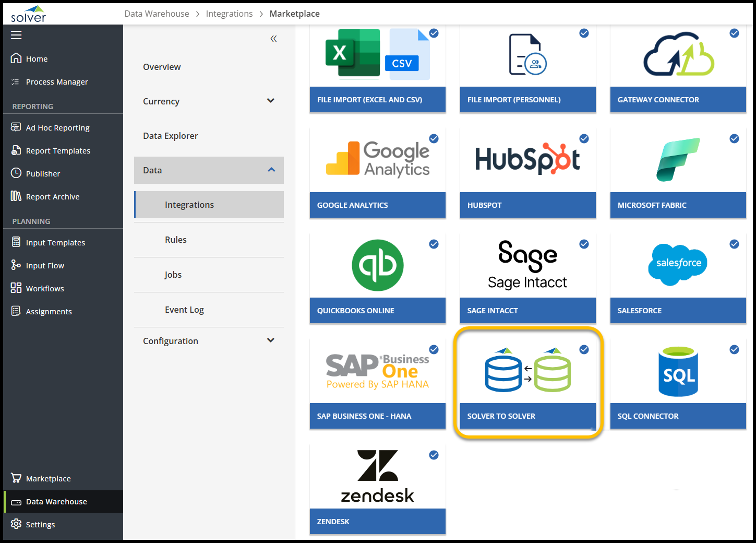This screenshot has width=756, height=543.
Task: Expand the Configuration section
Action: pyautogui.click(x=270, y=340)
